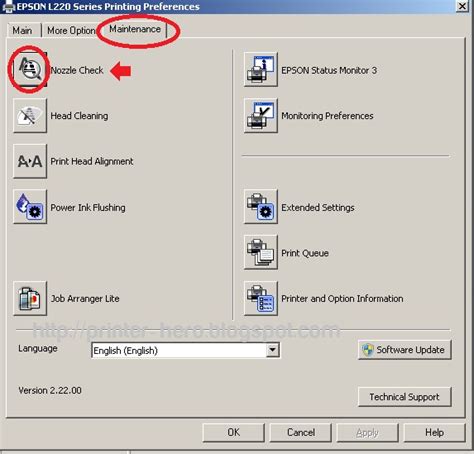Viewport: 474px width, 454px height.
Task: Open EPSON Status Monitor 3 icon
Action: click(x=261, y=70)
